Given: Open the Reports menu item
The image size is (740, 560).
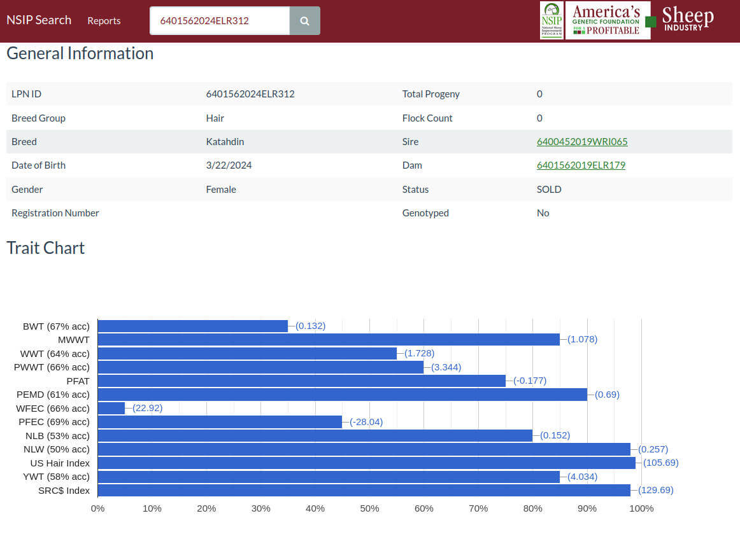Looking at the screenshot, I should [x=104, y=21].
